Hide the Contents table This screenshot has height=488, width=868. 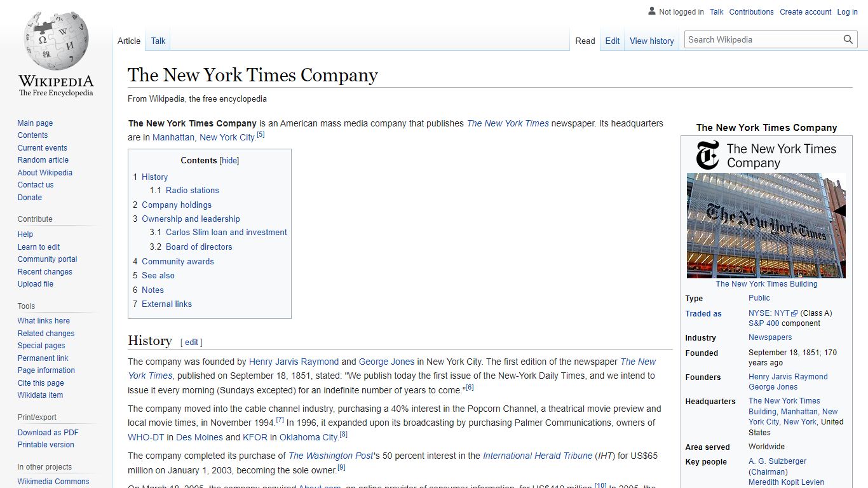tap(229, 161)
